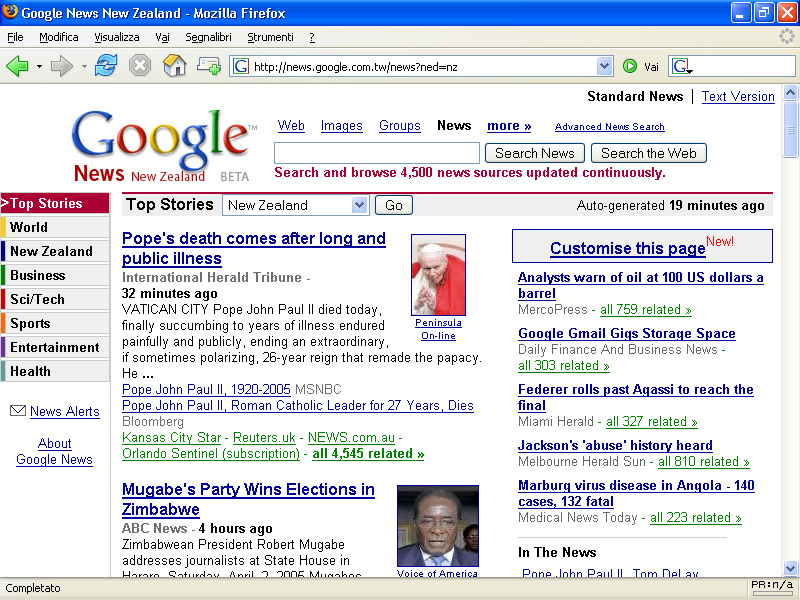Viewport: 800px width, 600px height.
Task: Open Pope's death comes after long illness headline
Action: tap(254, 248)
